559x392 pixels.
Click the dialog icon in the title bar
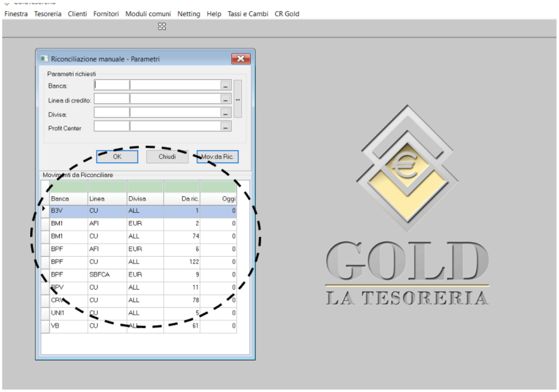tap(44, 59)
